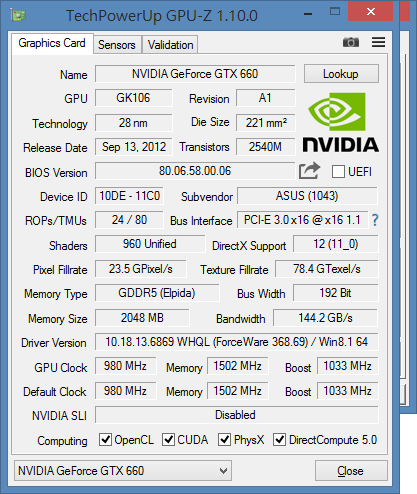This screenshot has height=494, width=417.
Task: Click the window title TechPowerUp GPU-Z 1.10.0
Action: coord(162,16)
